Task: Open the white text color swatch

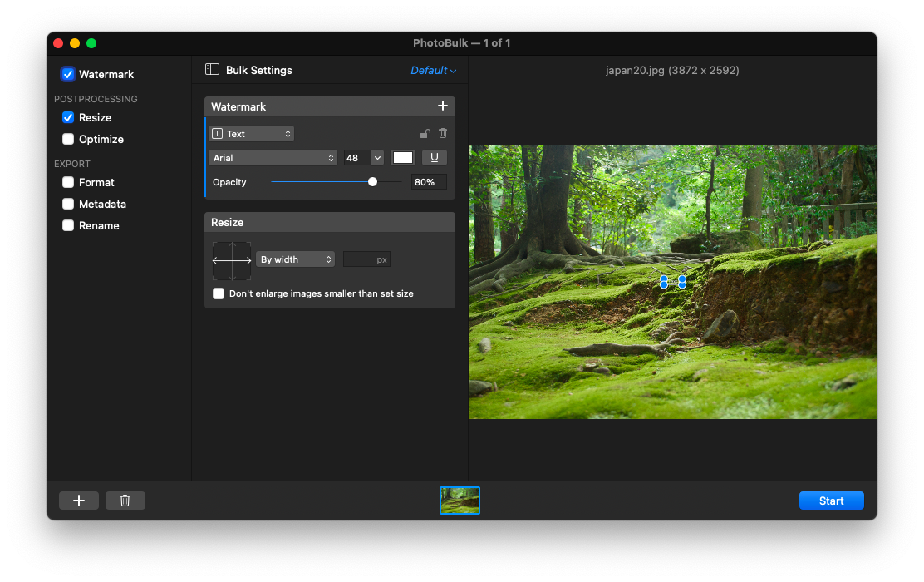Action: click(403, 157)
